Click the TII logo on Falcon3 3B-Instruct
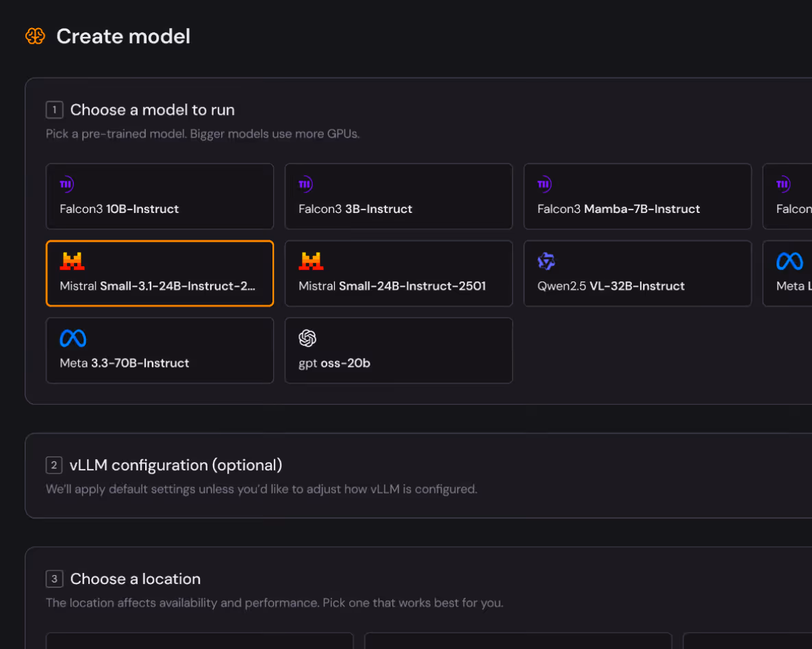Viewport: 812px width, 649px height. tap(305, 184)
